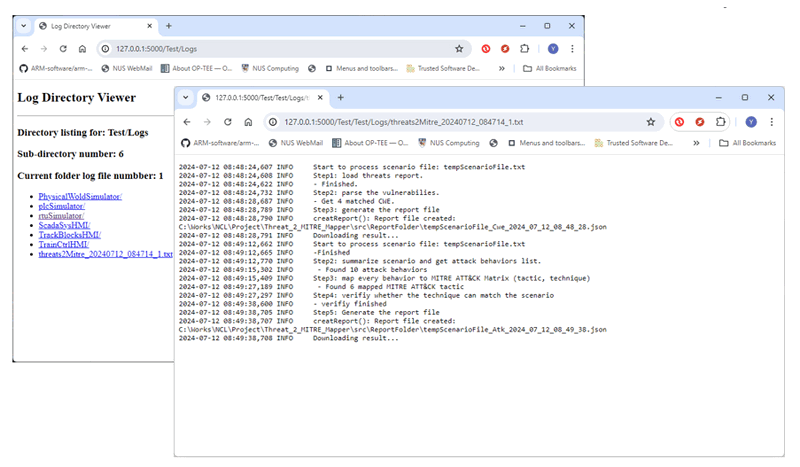
Task: Open profile avatar in front log window
Action: point(751,122)
